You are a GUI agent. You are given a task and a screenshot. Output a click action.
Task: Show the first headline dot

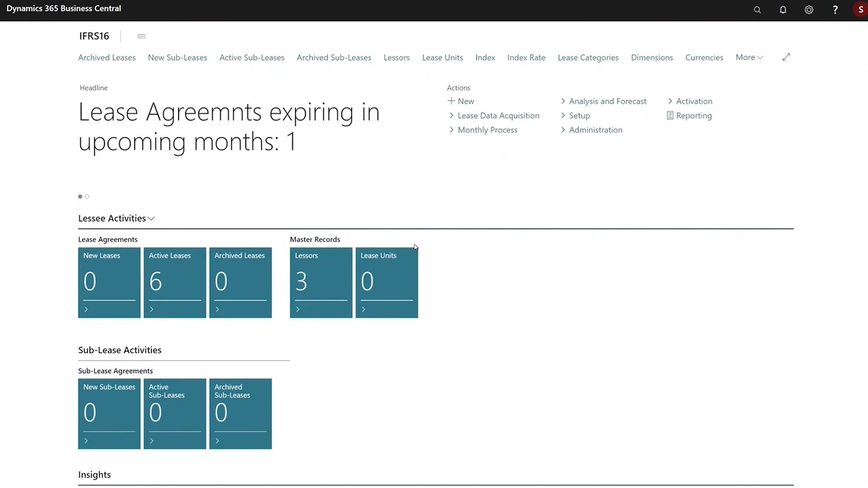pos(80,197)
